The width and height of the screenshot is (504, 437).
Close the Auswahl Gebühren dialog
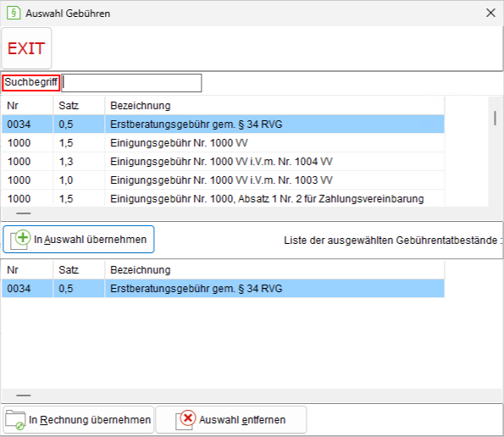pos(490,13)
